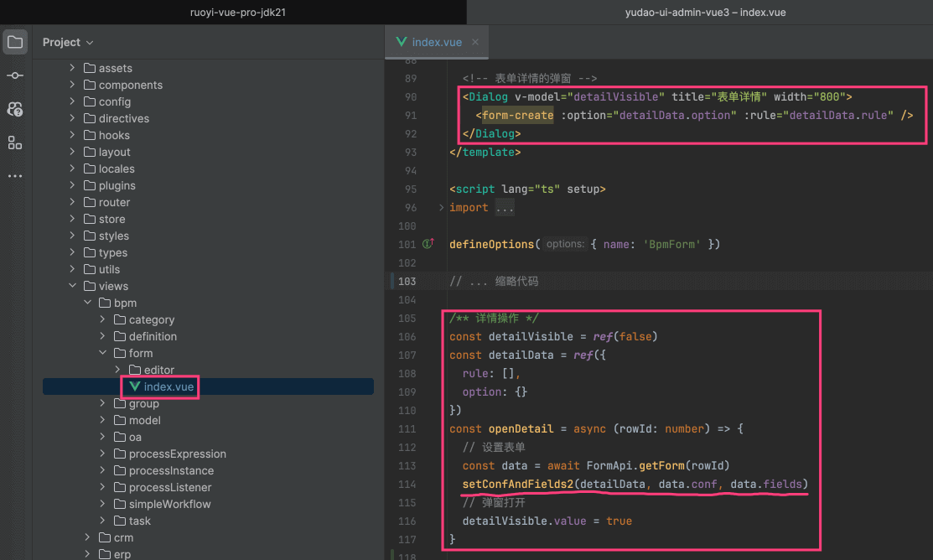Image resolution: width=933 pixels, height=560 pixels.
Task: Click the simpleWorkflow folder
Action: [x=169, y=504]
